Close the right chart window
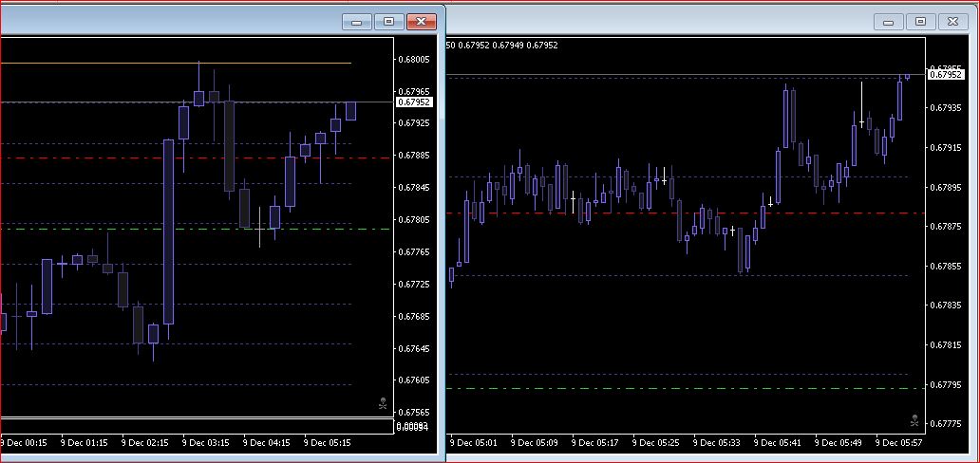Image resolution: width=980 pixels, height=463 pixels. coord(952,21)
